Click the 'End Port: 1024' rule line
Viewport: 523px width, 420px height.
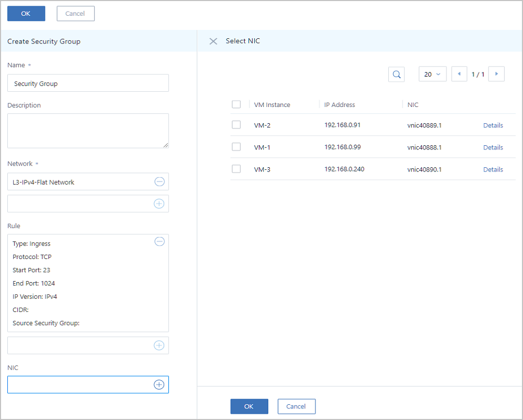[x=34, y=284]
